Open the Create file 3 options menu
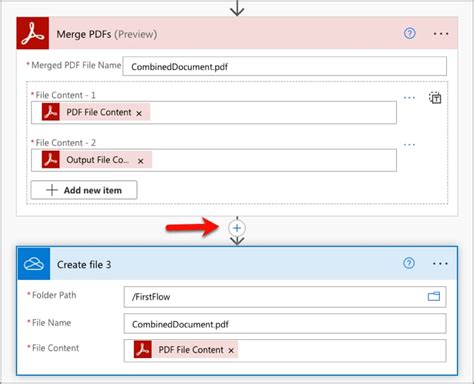 [x=440, y=264]
